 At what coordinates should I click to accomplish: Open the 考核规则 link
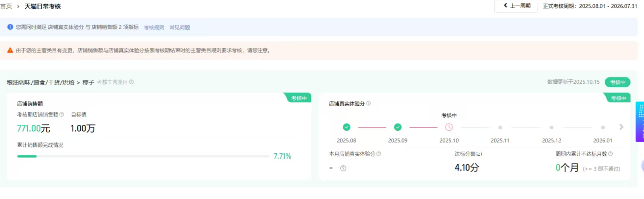coord(154,28)
